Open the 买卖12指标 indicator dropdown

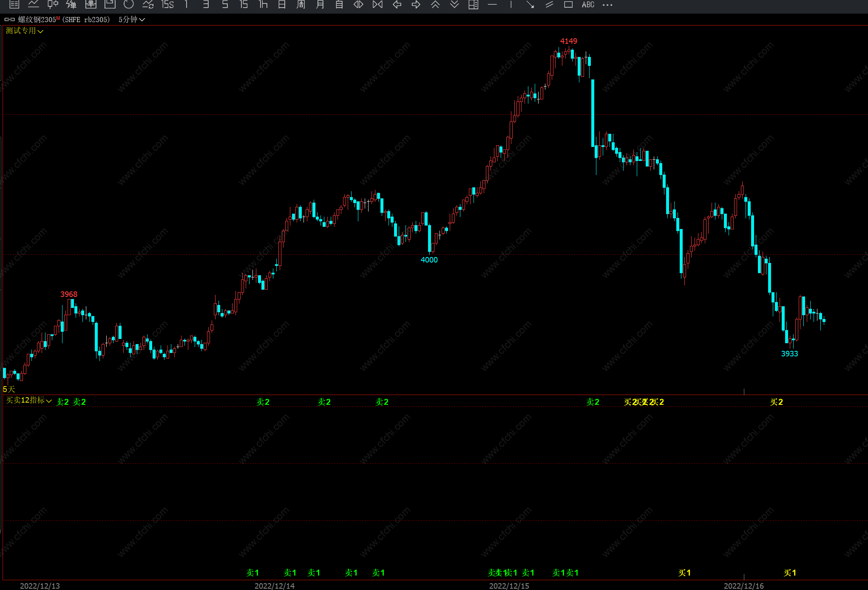28,400
